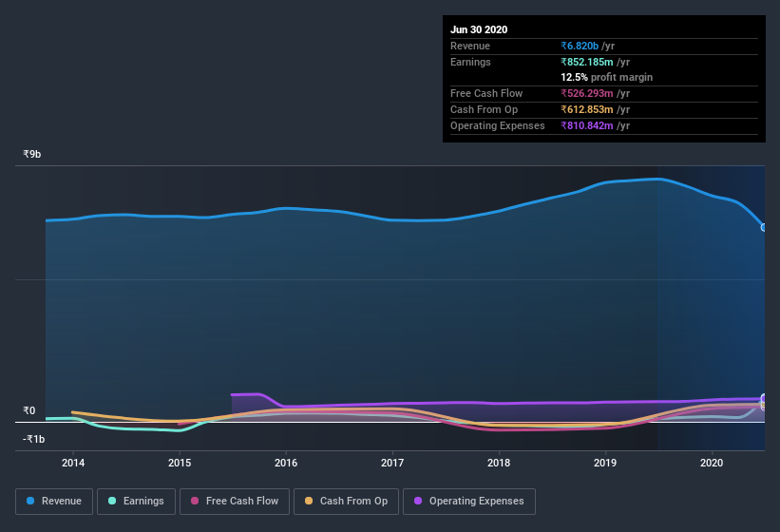
Task: Click the 2015 x-axis label
Action: pos(180,463)
